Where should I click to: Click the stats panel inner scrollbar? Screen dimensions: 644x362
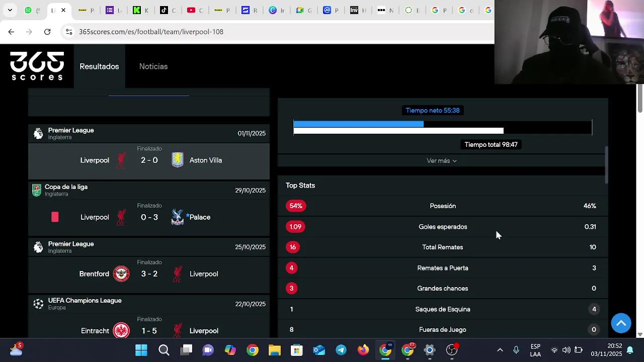click(x=606, y=165)
